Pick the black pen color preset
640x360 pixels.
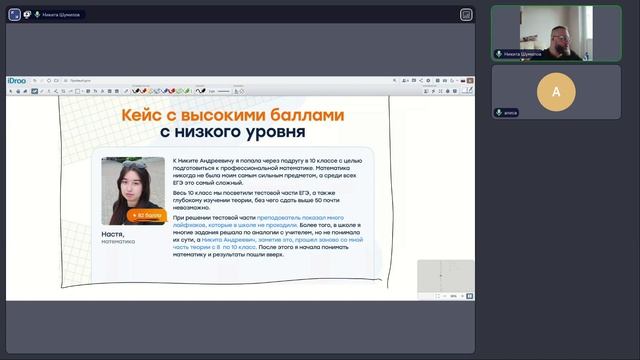[x=136, y=91]
